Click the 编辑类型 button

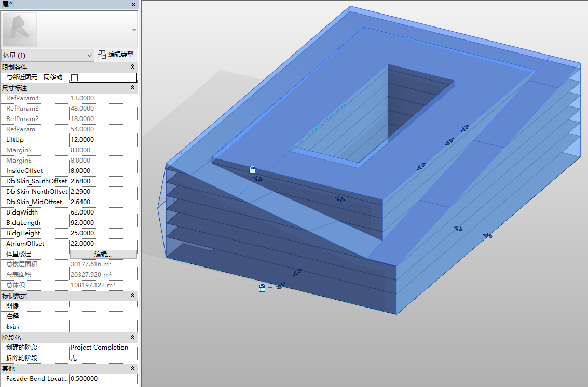[x=116, y=55]
